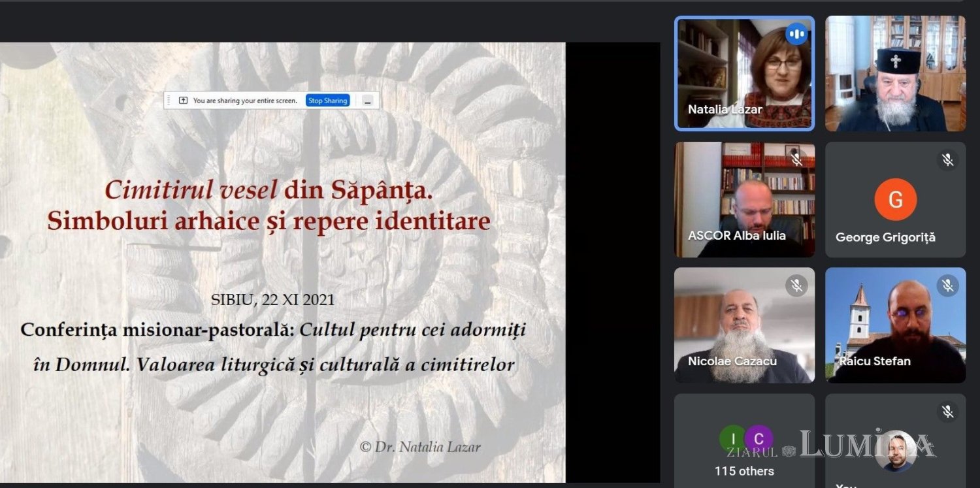Viewport: 980px width, 488px height.
Task: Grab the drag handle on sharing bar
Action: coord(170,101)
